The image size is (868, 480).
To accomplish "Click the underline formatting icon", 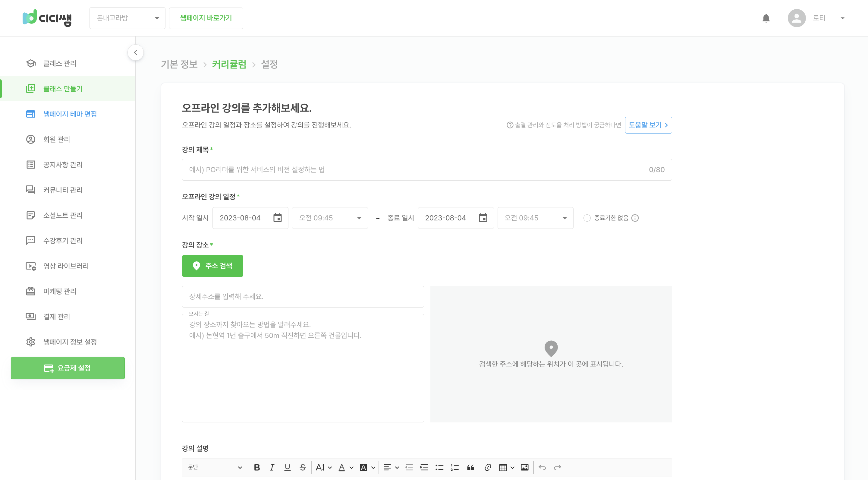I will 287,467.
